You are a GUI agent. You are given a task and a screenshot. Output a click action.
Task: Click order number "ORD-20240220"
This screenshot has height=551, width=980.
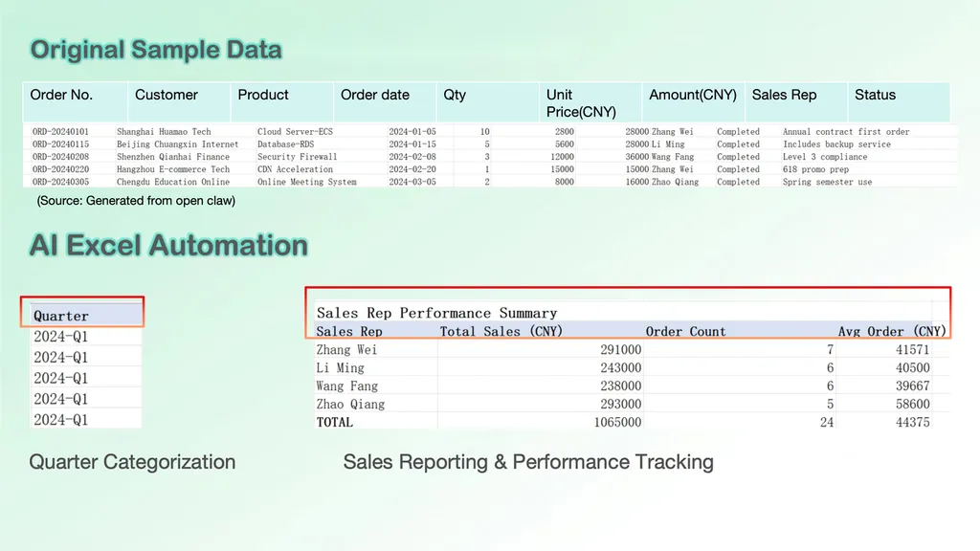tap(60, 169)
